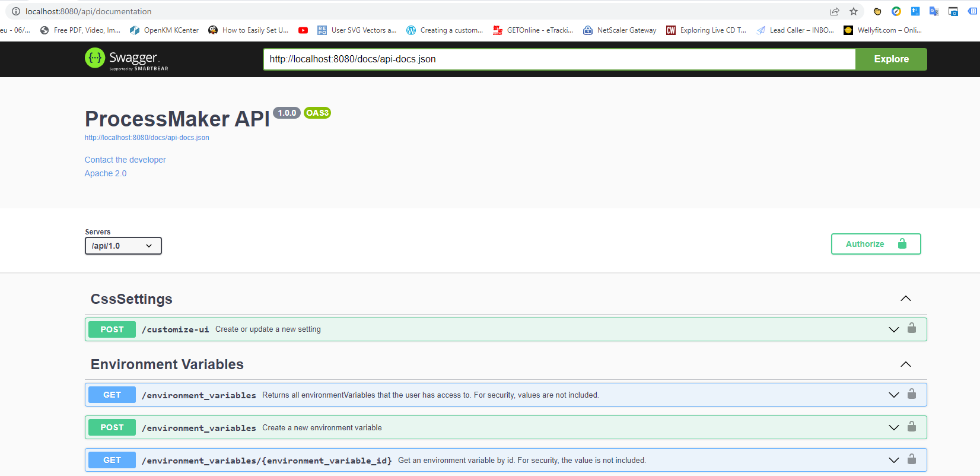This screenshot has height=476, width=980.
Task: Expand POST /environment_variables chevron
Action: (x=893, y=427)
